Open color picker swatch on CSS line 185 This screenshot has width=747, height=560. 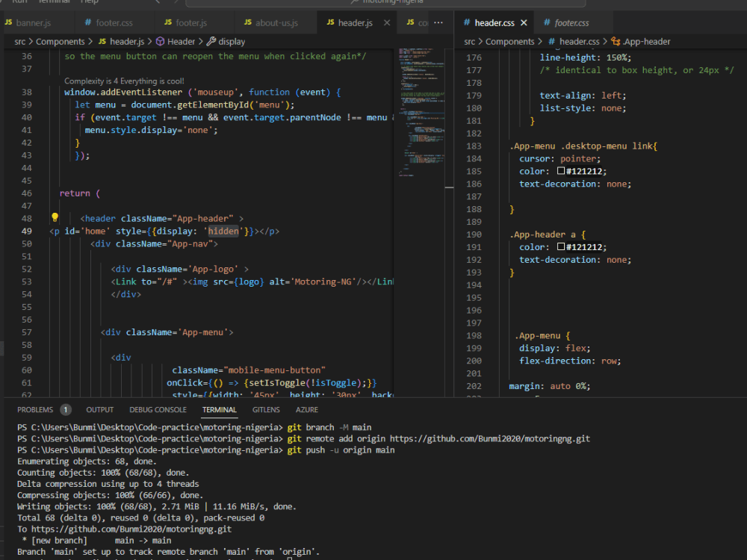click(561, 170)
